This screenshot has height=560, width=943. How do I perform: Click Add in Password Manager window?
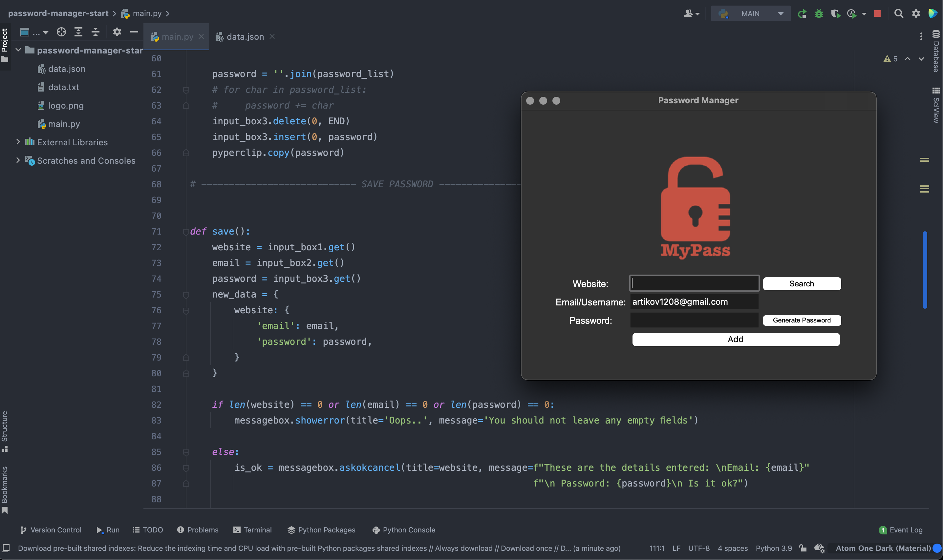[736, 339]
